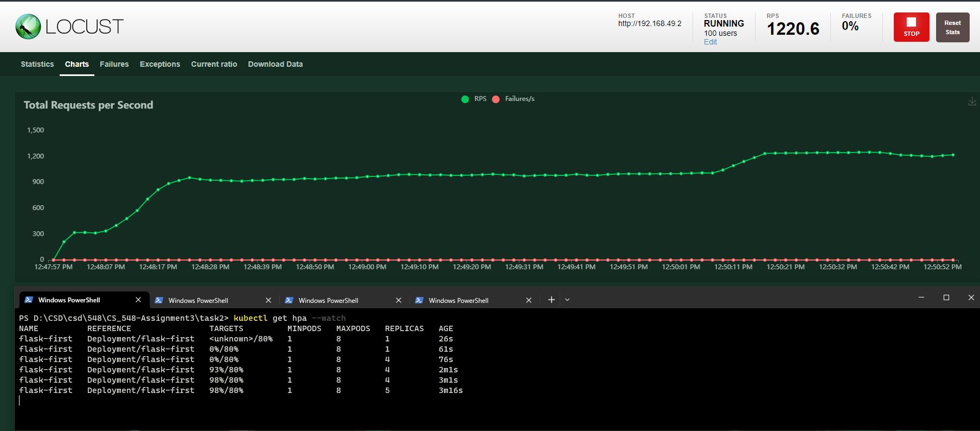This screenshot has width=980, height=431.
Task: Switch to the Failures tab
Action: pyautogui.click(x=114, y=64)
